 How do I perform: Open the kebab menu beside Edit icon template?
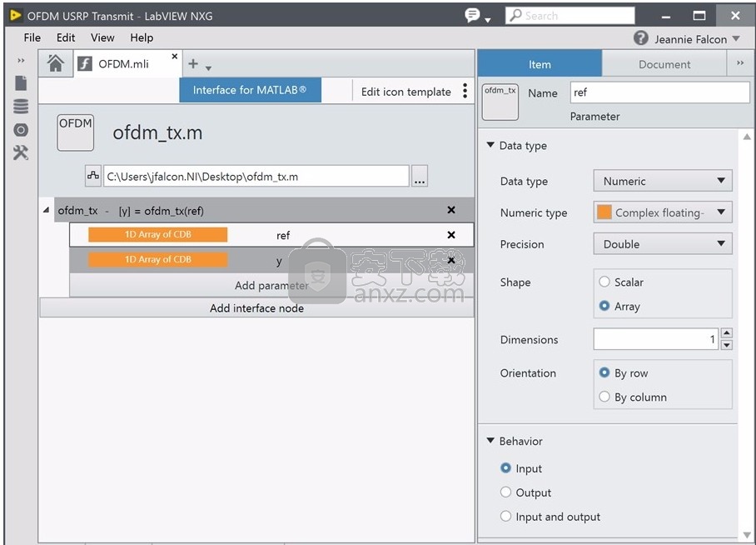point(465,90)
